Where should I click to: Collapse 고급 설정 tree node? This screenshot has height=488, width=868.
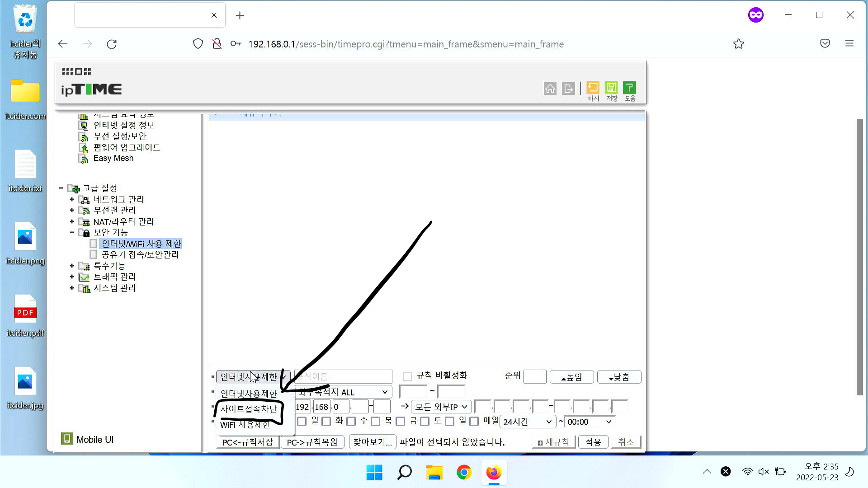pyautogui.click(x=61, y=188)
